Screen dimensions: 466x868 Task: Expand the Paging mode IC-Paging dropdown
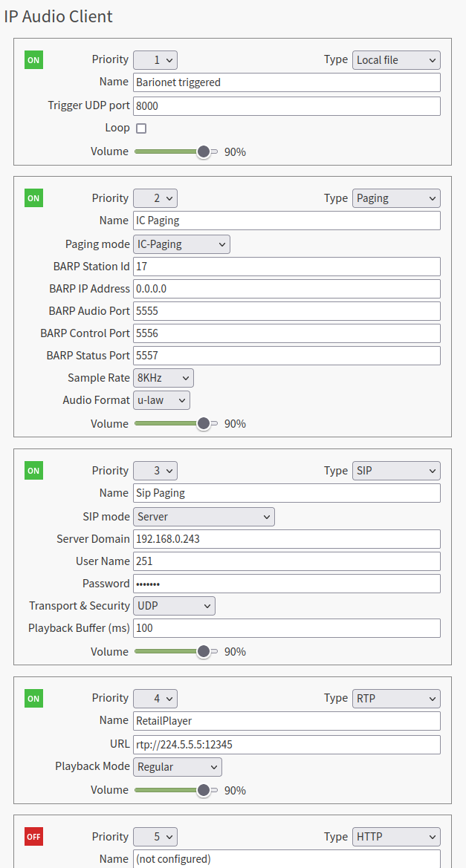tap(181, 244)
